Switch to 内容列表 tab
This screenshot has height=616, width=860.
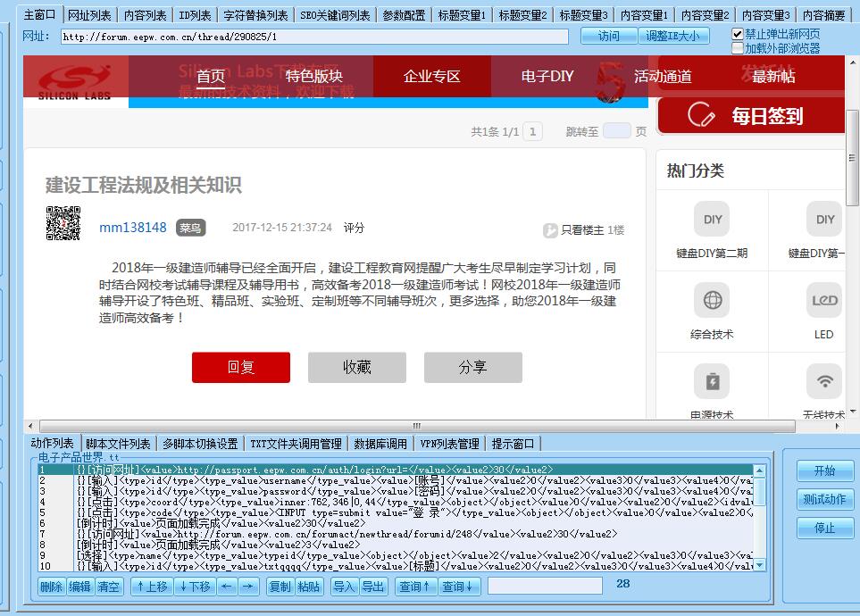tap(145, 15)
